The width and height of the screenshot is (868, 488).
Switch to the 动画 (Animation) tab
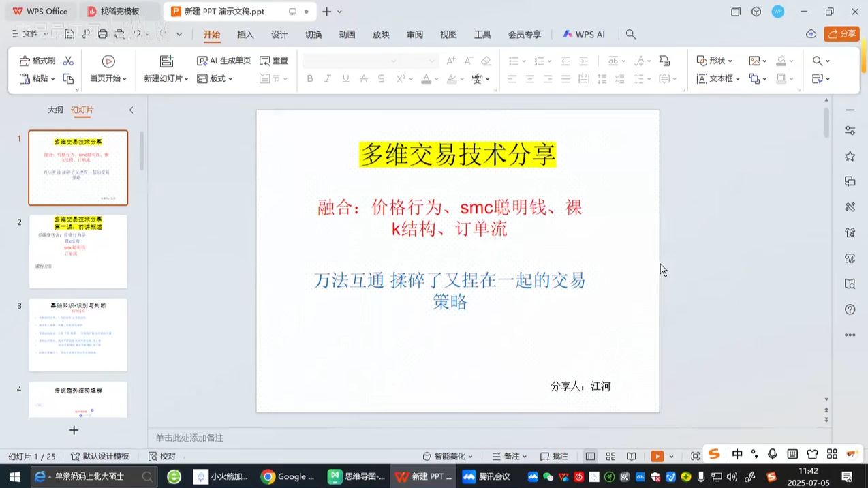point(347,35)
